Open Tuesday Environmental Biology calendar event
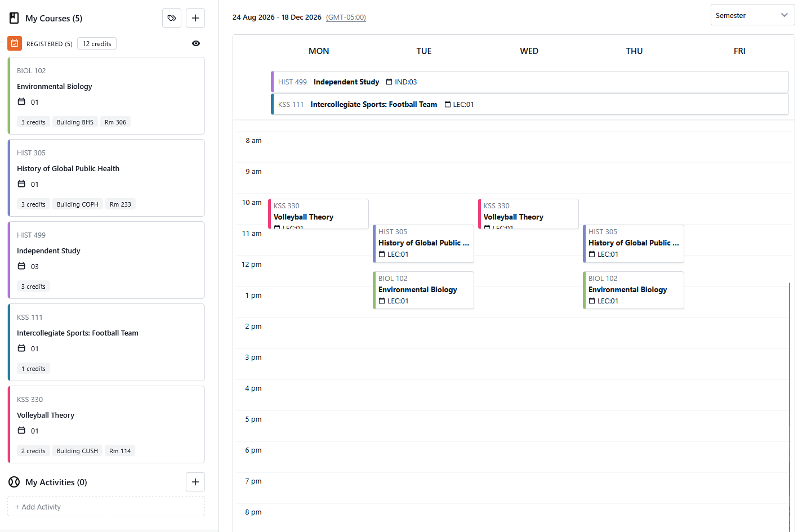798x532 pixels. coord(423,290)
